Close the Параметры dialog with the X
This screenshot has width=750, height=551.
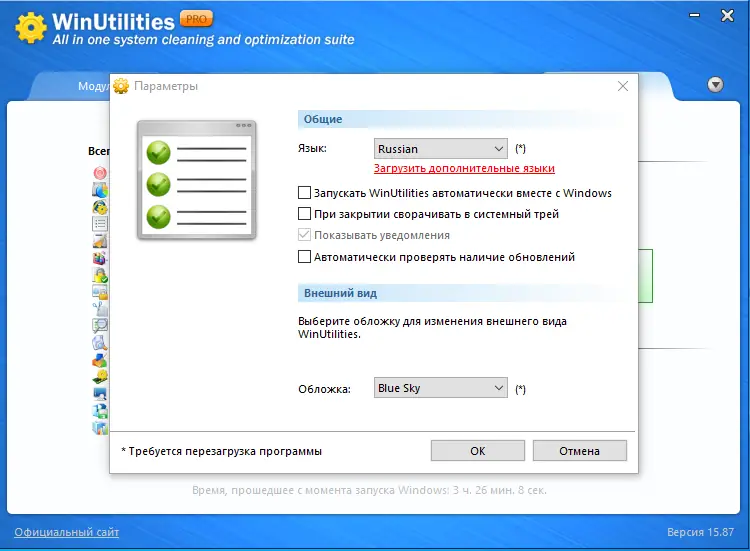pos(623,86)
